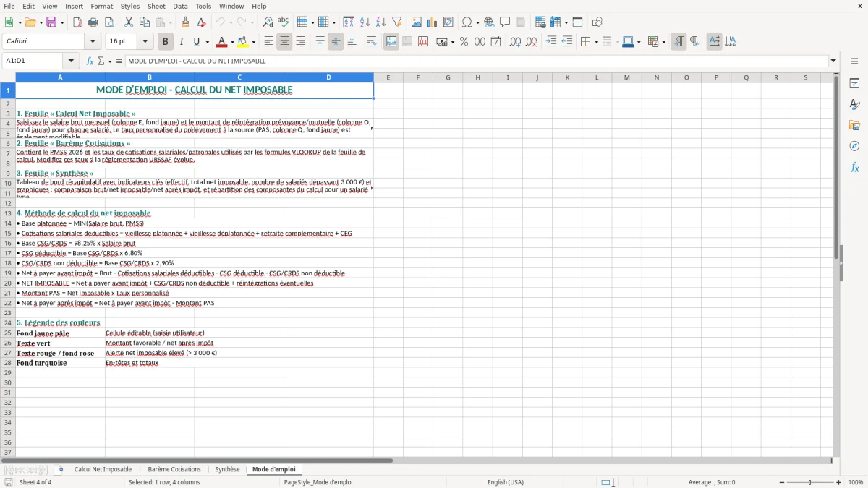This screenshot has height=488, width=868.
Task: Open the Font Size dropdown arrow
Action: pos(145,42)
